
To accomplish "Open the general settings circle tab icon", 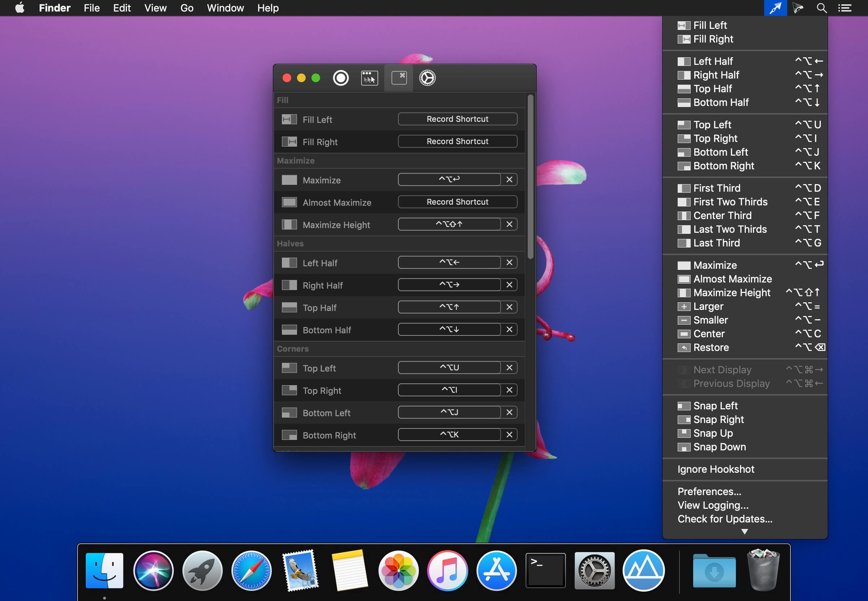I will (341, 78).
